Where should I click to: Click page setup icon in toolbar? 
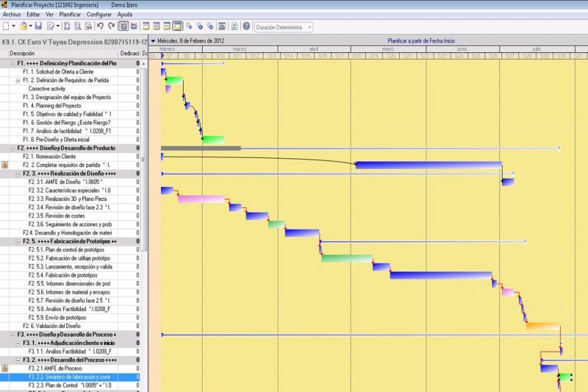tap(67, 26)
